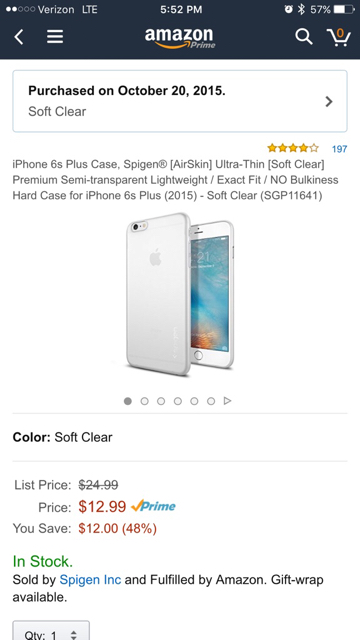Open the hamburger menu
The width and height of the screenshot is (360, 640).
pyautogui.click(x=55, y=37)
